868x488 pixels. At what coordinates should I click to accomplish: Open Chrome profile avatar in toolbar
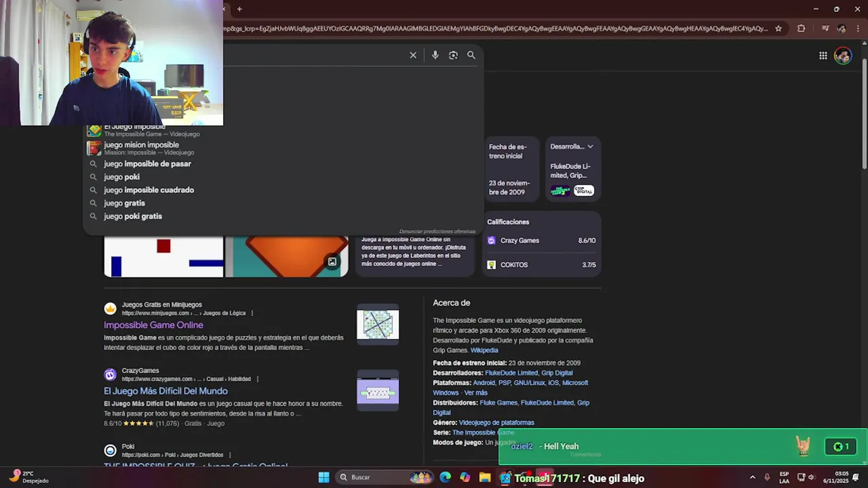(x=842, y=28)
